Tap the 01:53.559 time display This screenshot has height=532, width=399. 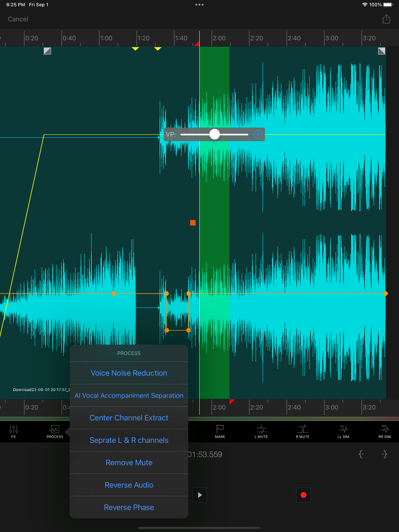click(205, 454)
